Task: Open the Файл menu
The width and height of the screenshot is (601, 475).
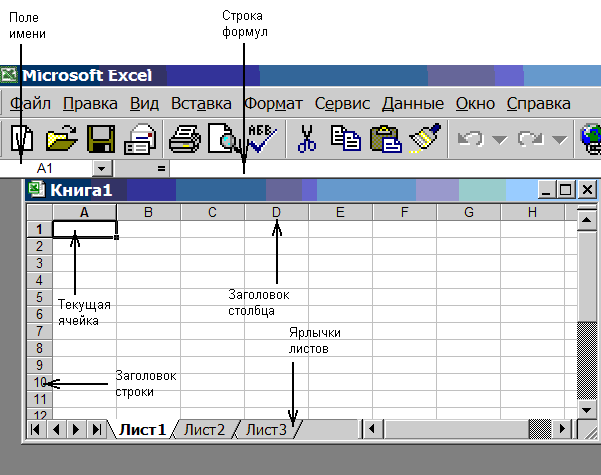Action: coord(30,104)
